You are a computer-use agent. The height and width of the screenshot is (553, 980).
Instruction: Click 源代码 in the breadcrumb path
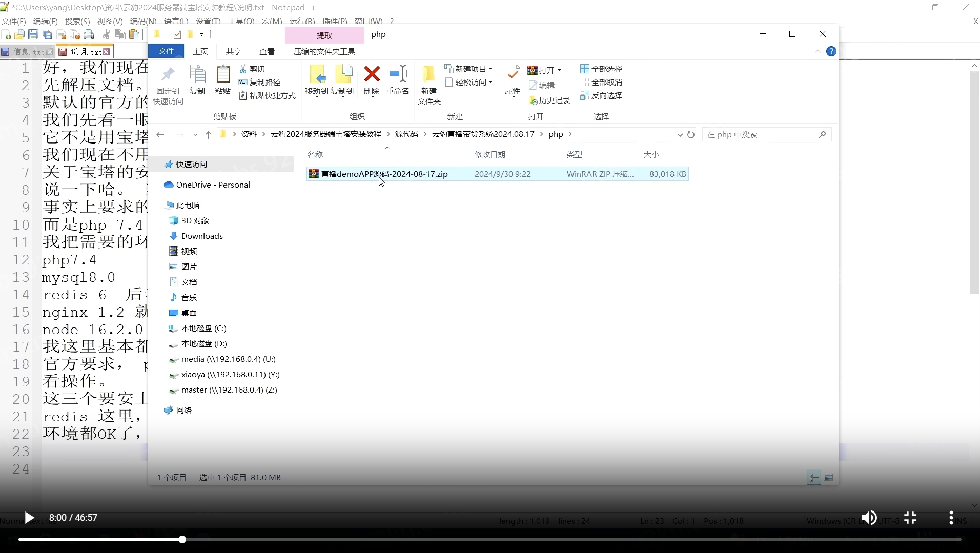(x=406, y=134)
